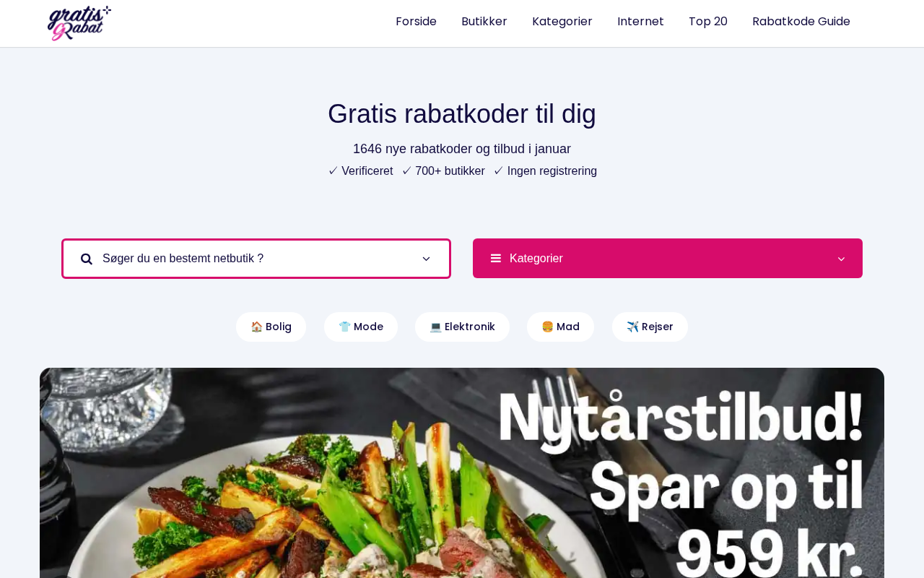Go to Forside in navigation

(x=416, y=22)
